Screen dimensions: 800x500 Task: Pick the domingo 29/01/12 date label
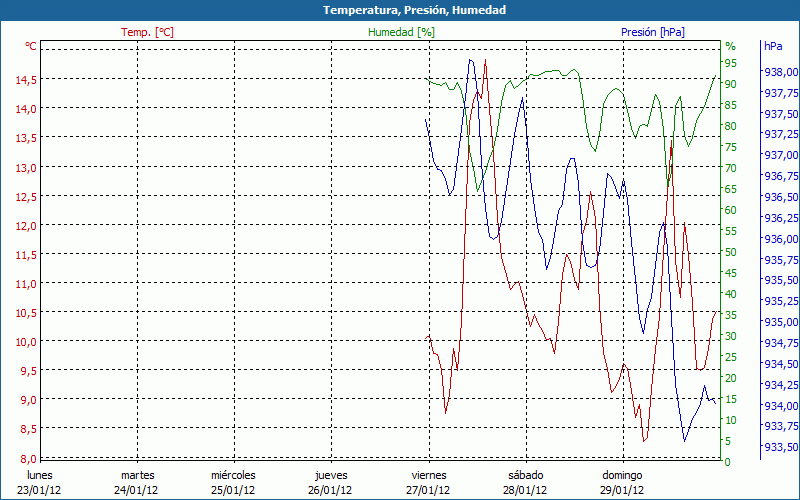click(623, 482)
